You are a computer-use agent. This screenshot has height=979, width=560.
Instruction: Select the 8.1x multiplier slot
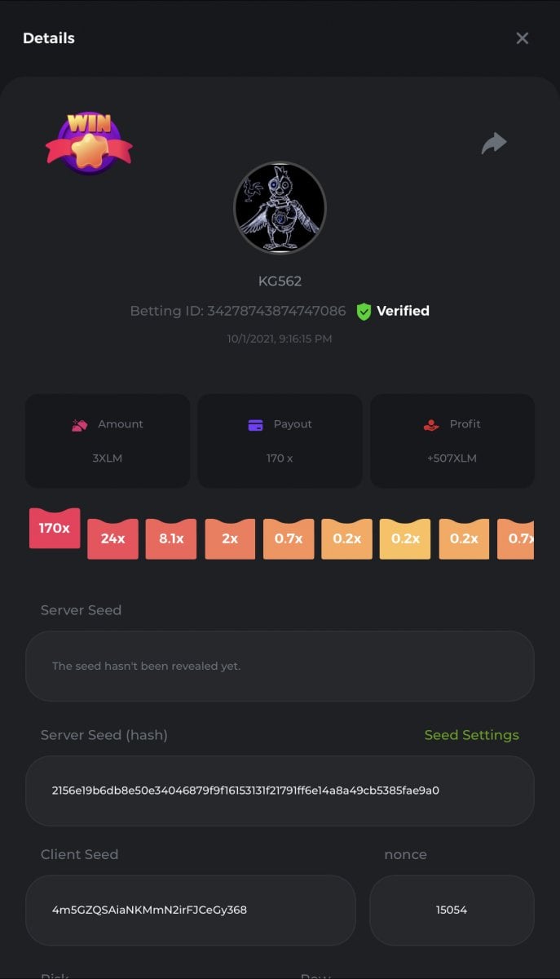(x=171, y=538)
